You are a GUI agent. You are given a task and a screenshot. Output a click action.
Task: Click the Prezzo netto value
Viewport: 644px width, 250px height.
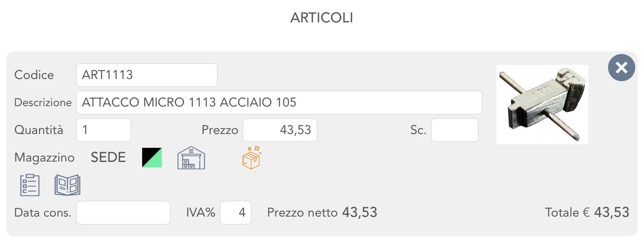359,213
